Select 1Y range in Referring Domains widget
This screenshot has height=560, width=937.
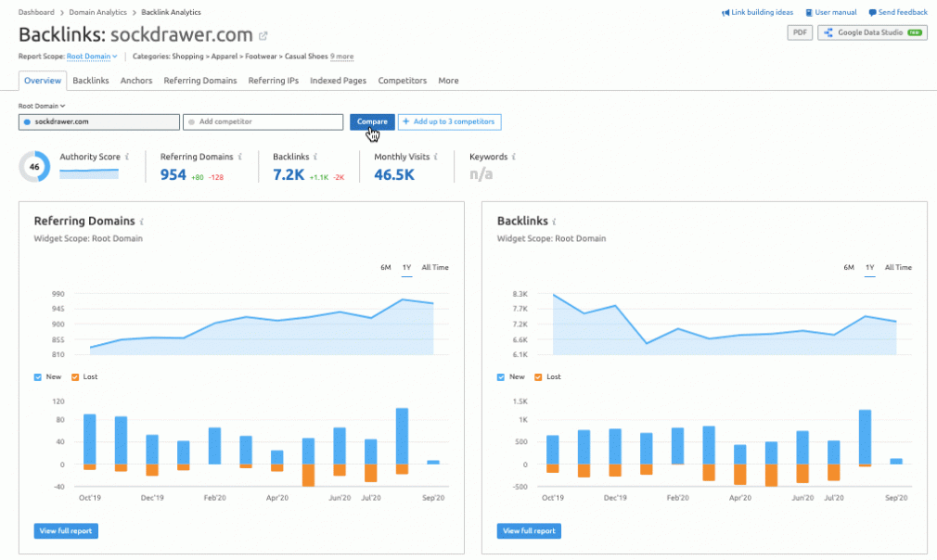coord(406,267)
